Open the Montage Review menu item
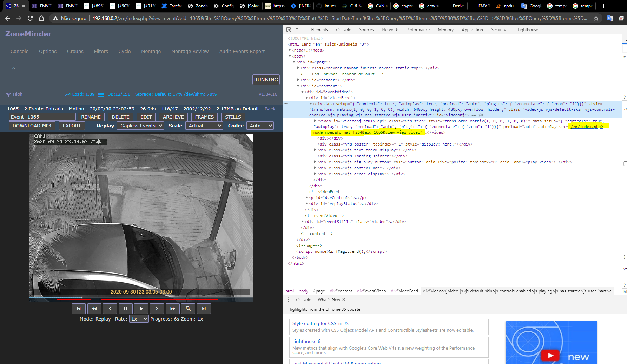The width and height of the screenshot is (627, 364). pos(190,51)
